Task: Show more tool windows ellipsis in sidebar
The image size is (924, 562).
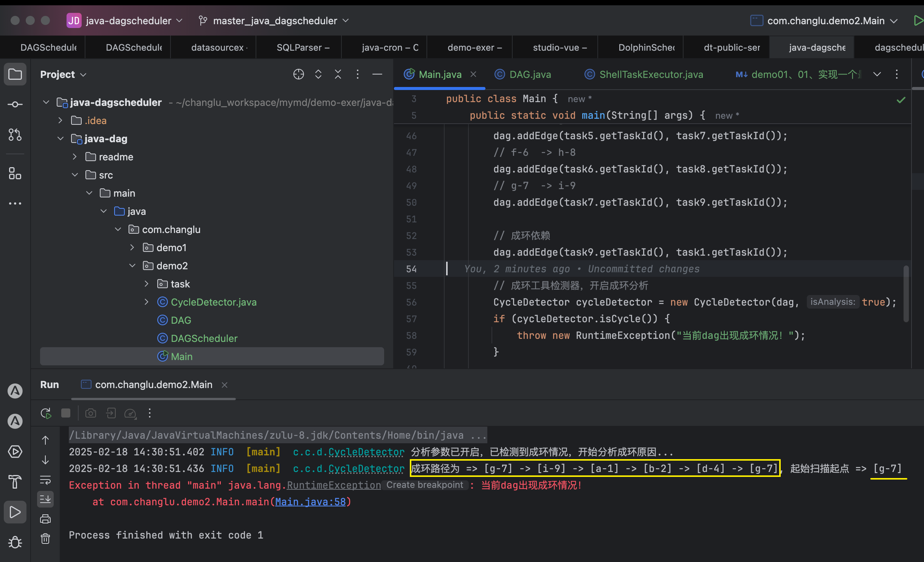Action: click(x=15, y=203)
